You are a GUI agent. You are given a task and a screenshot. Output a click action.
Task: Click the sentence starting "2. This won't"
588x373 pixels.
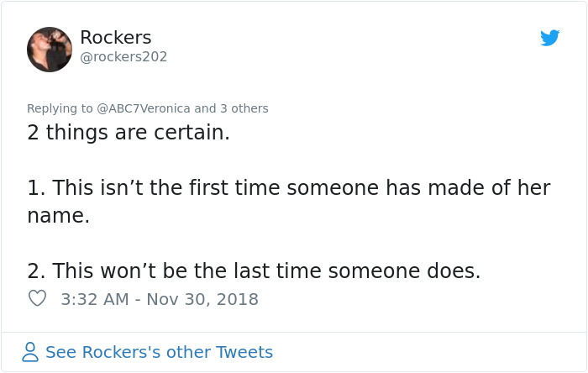(254, 271)
